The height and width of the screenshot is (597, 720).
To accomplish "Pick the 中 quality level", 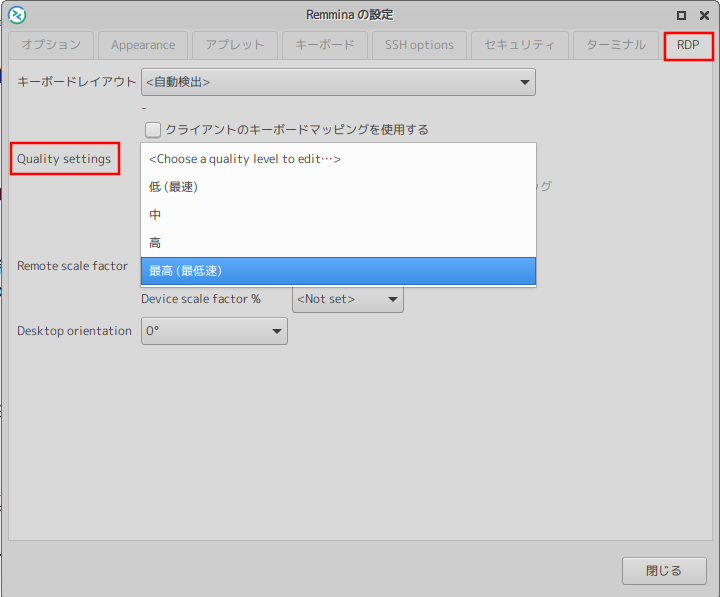I will pyautogui.click(x=338, y=215).
